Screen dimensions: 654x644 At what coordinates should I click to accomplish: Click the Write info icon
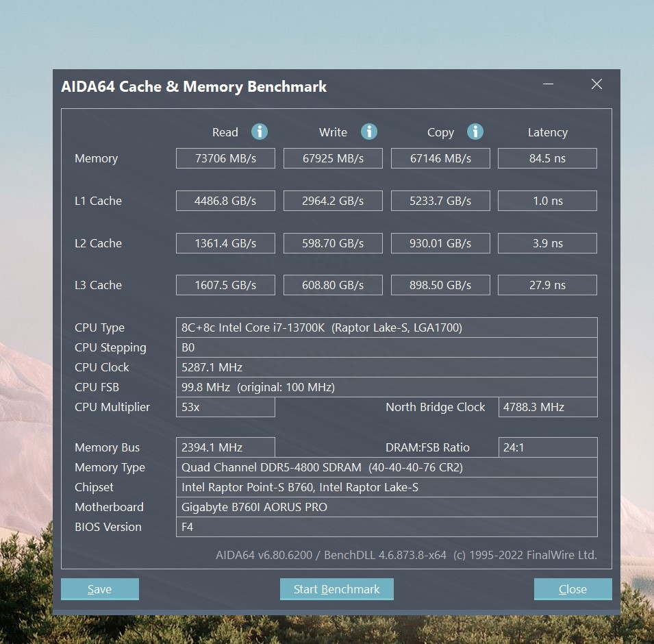point(368,132)
